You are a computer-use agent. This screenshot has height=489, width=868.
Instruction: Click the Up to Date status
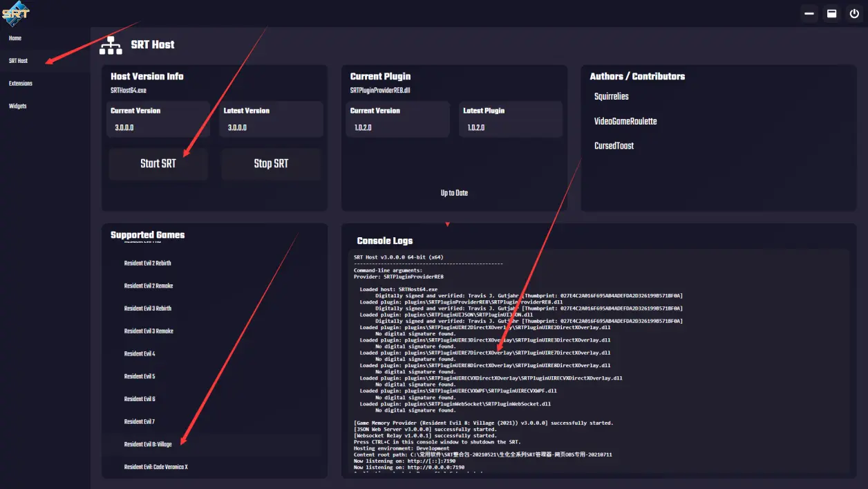[x=454, y=193]
